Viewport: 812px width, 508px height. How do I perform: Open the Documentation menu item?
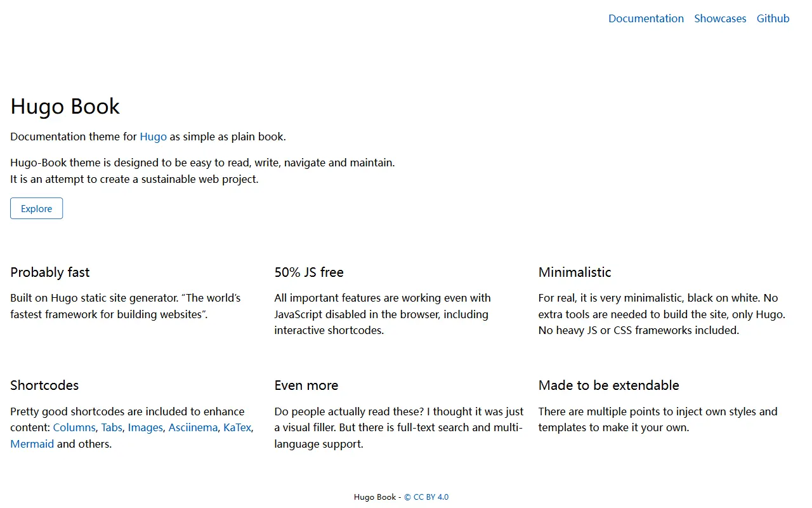click(x=646, y=18)
